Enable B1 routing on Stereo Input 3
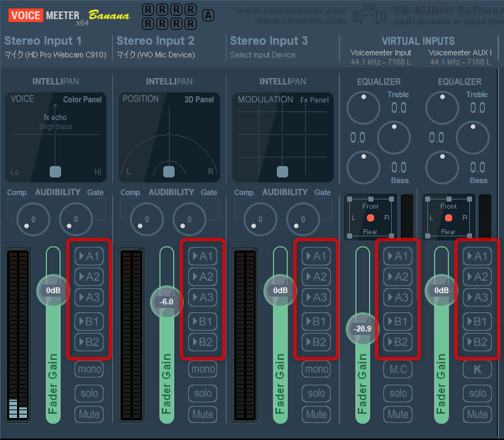Image resolution: width=504 pixels, height=440 pixels. coord(317,321)
